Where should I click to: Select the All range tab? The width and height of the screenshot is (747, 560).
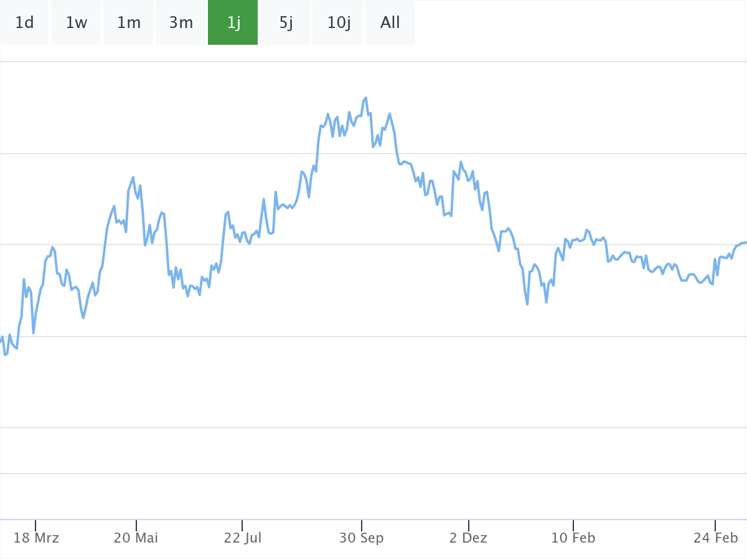tap(390, 23)
